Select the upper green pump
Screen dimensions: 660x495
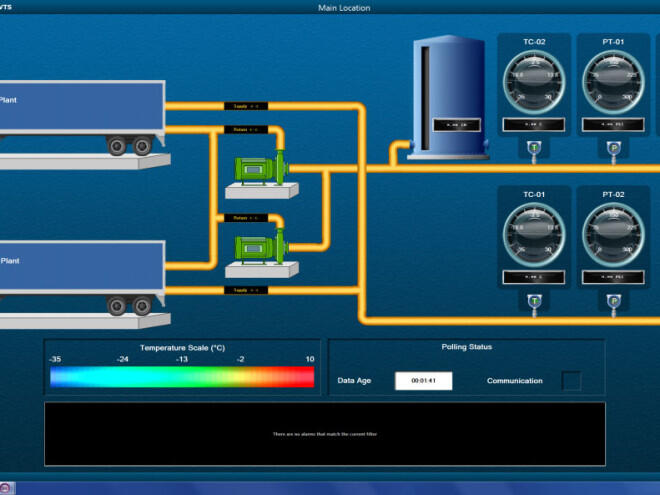[x=261, y=168]
